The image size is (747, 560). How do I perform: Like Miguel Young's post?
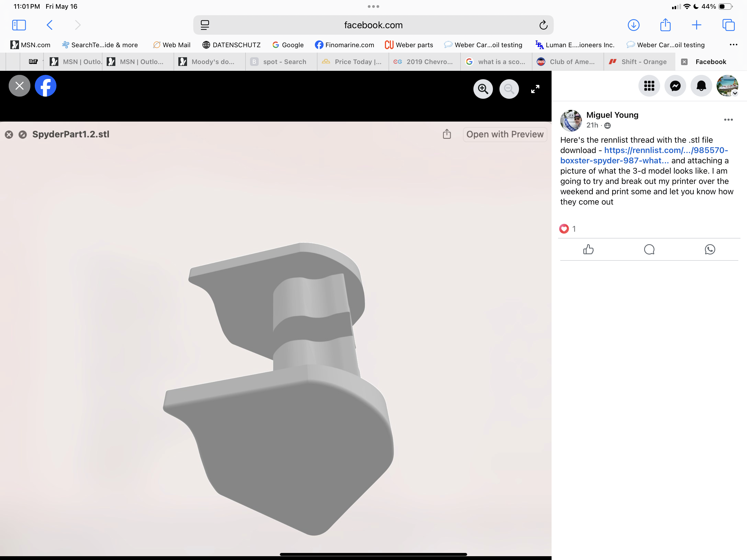588,249
